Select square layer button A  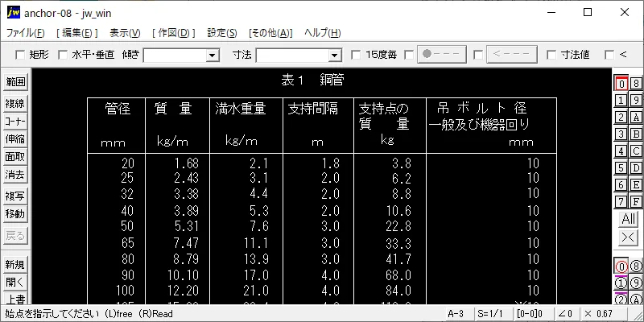[636, 118]
